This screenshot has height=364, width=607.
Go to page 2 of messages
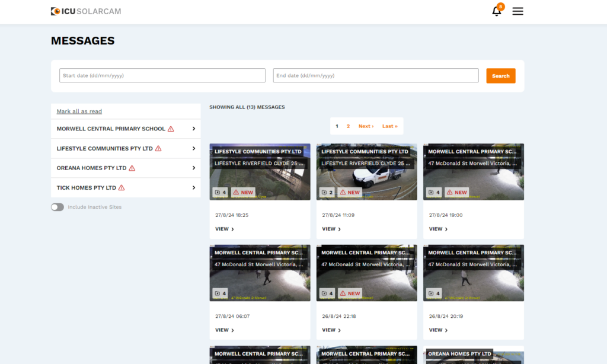click(348, 126)
